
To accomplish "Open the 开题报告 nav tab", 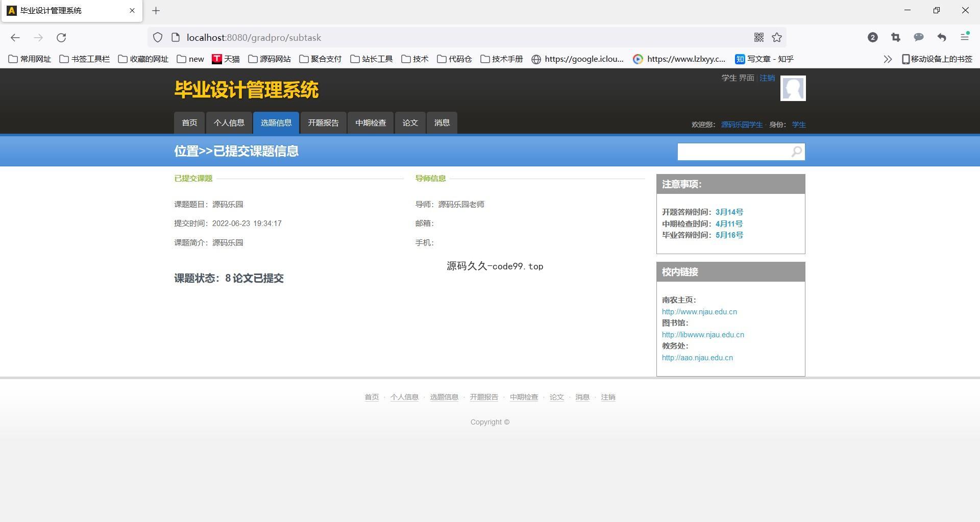I will [x=323, y=123].
